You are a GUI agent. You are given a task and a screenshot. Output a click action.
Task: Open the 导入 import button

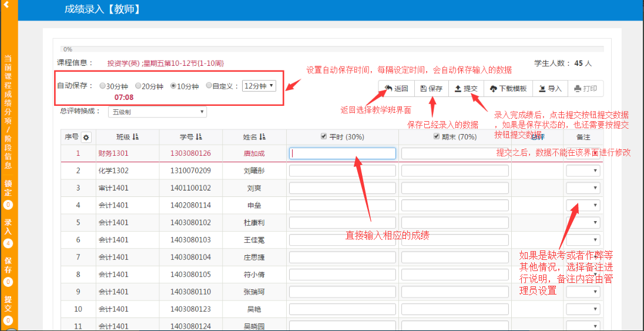(x=550, y=89)
